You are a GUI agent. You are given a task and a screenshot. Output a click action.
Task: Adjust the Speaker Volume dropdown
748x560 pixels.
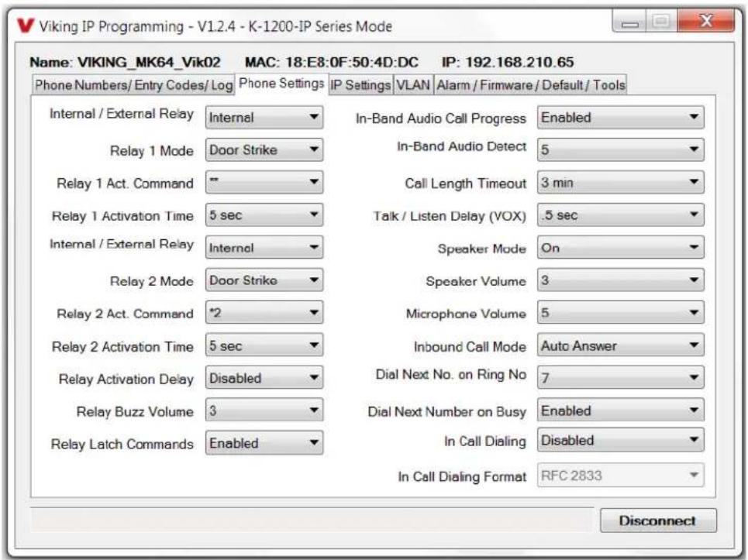coord(621,280)
